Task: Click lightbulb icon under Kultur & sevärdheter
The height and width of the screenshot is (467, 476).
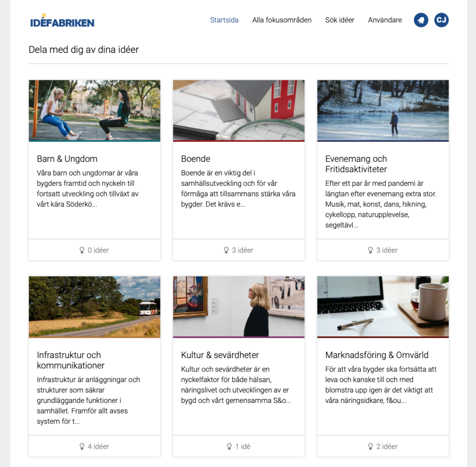Action: (x=229, y=447)
